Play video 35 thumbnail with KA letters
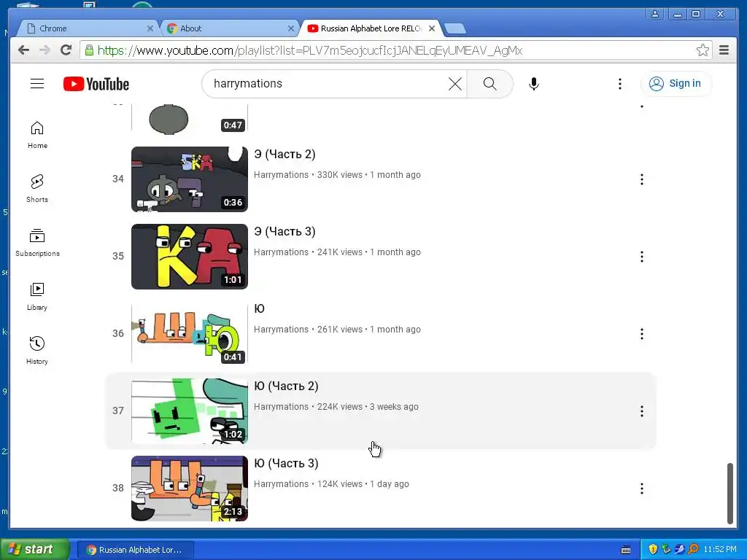 point(190,256)
